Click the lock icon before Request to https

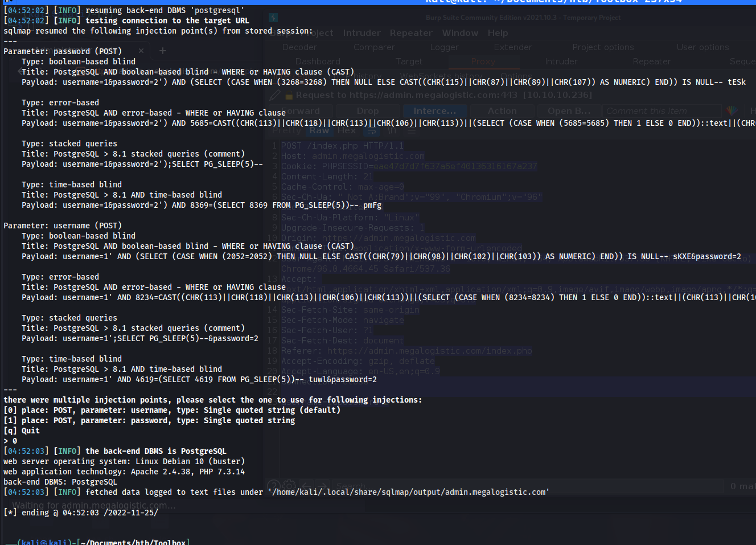pyautogui.click(x=289, y=95)
